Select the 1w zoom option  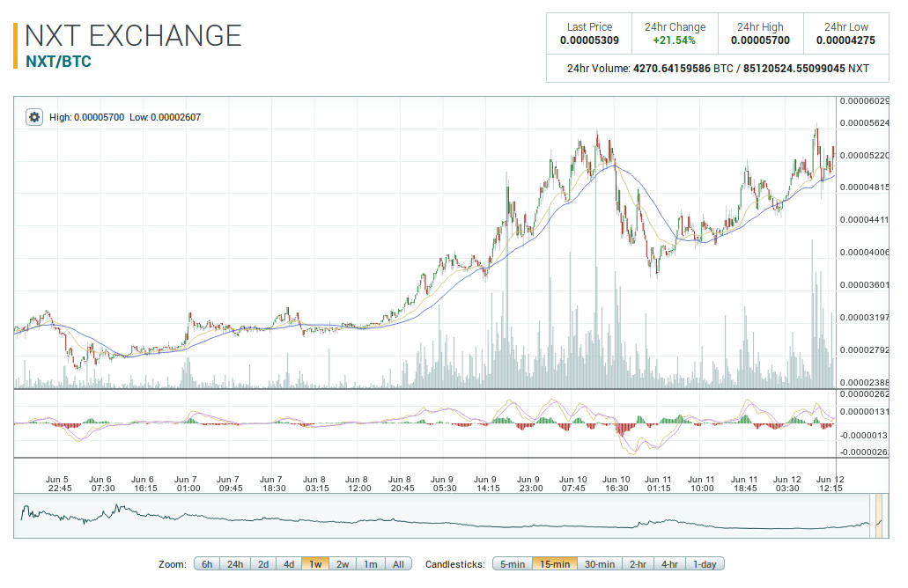(315, 563)
